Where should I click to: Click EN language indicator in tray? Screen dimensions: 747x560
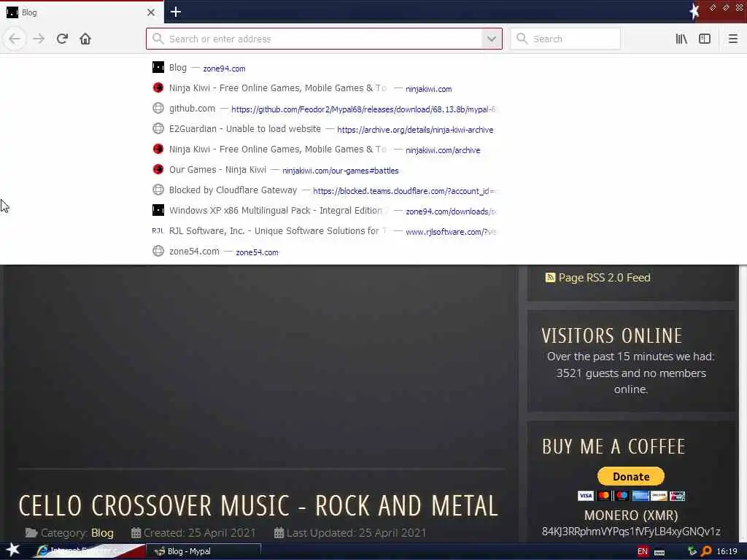pos(642,551)
